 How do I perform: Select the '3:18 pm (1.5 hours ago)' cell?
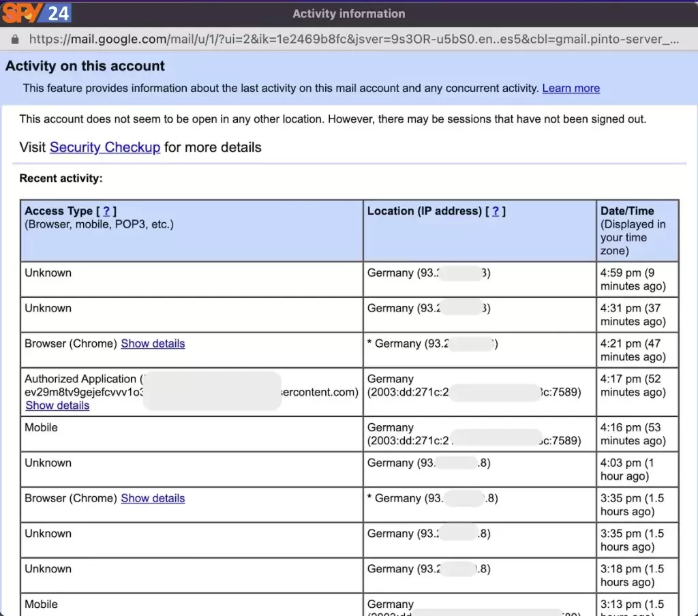tap(637, 576)
